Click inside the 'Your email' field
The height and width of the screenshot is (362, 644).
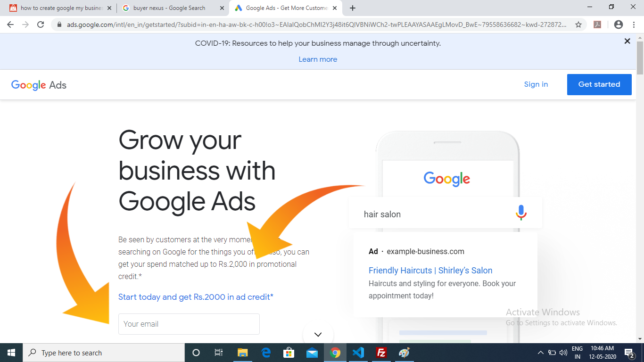point(189,324)
